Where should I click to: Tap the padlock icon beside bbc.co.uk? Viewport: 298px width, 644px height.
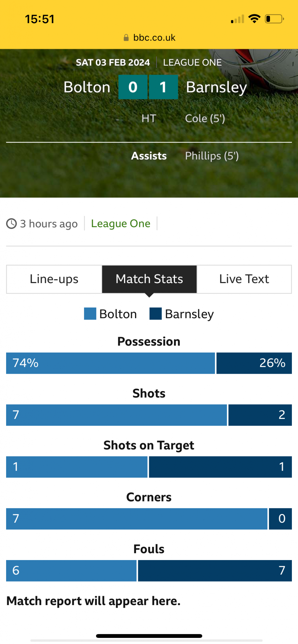tap(126, 38)
